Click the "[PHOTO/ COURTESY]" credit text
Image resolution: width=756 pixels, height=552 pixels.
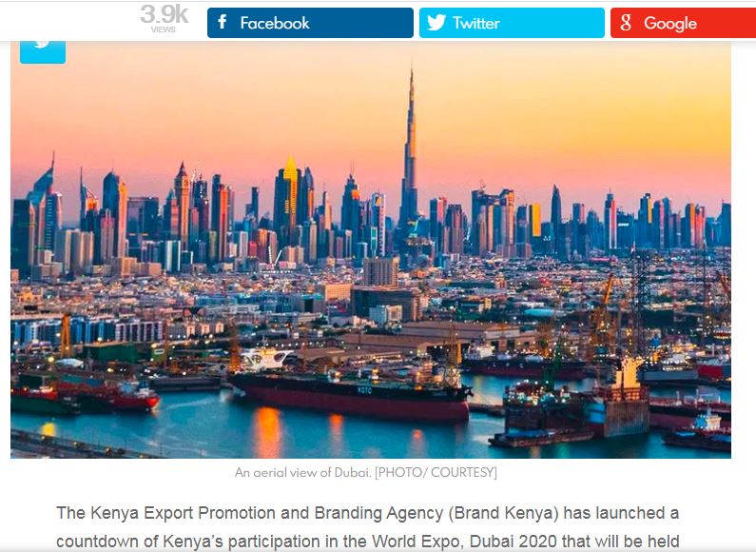point(436,472)
